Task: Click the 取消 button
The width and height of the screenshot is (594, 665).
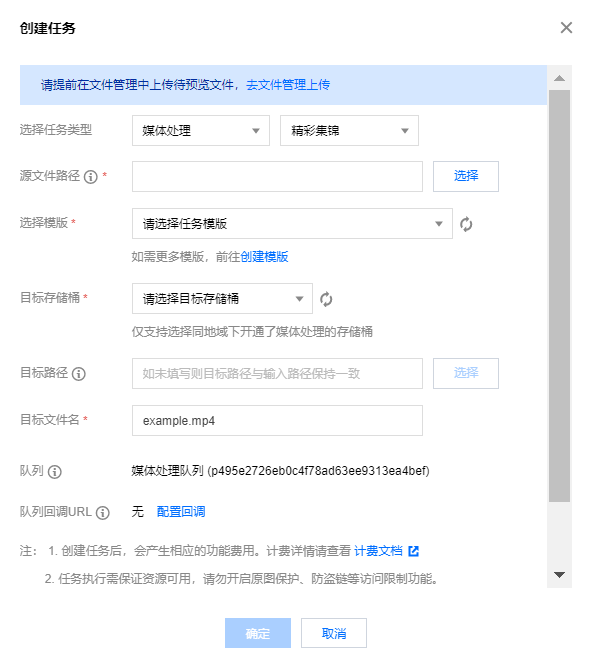Action: coord(334,633)
